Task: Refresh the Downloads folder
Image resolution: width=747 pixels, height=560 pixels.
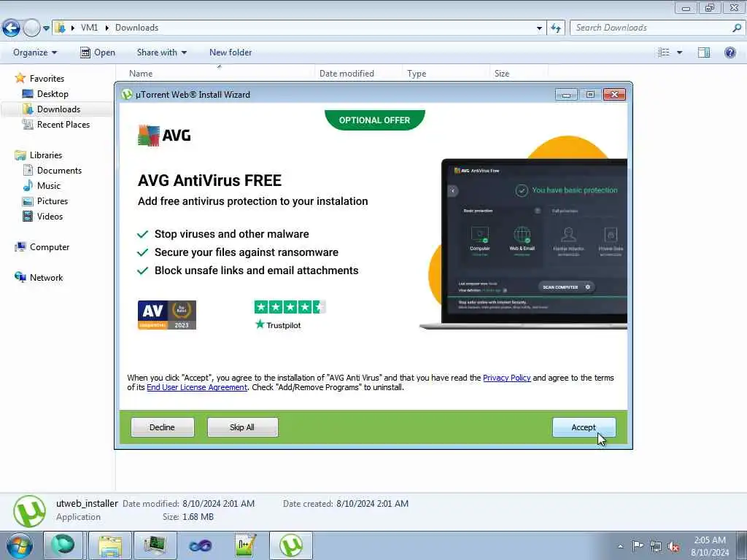Action: (x=556, y=28)
